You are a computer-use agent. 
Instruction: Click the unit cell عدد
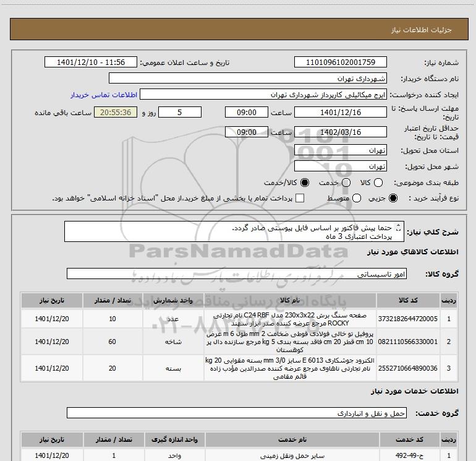[173, 319]
